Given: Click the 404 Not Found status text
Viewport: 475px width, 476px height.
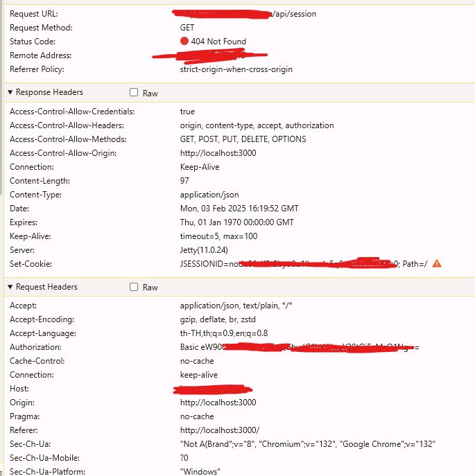Looking at the screenshot, I should [x=218, y=42].
